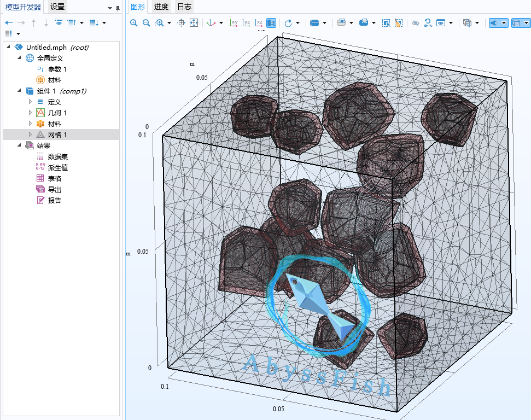Collapse the 结果 tree branch

pos(18,145)
